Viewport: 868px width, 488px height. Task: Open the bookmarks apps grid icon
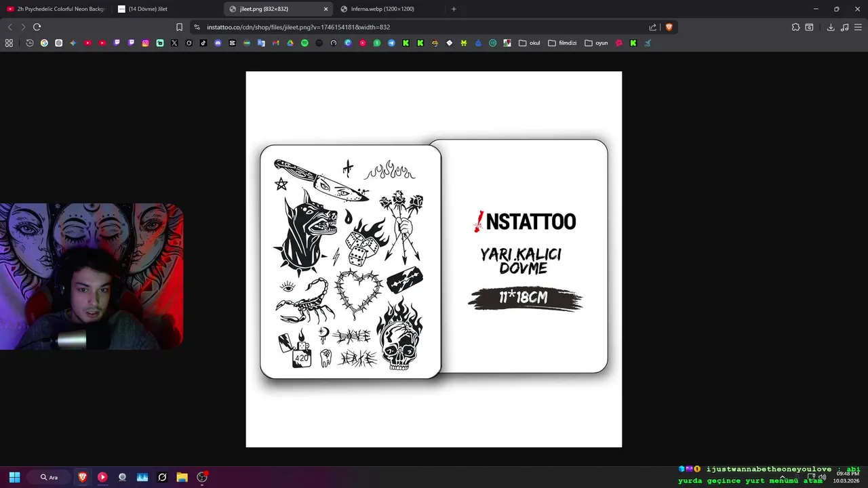click(x=9, y=43)
